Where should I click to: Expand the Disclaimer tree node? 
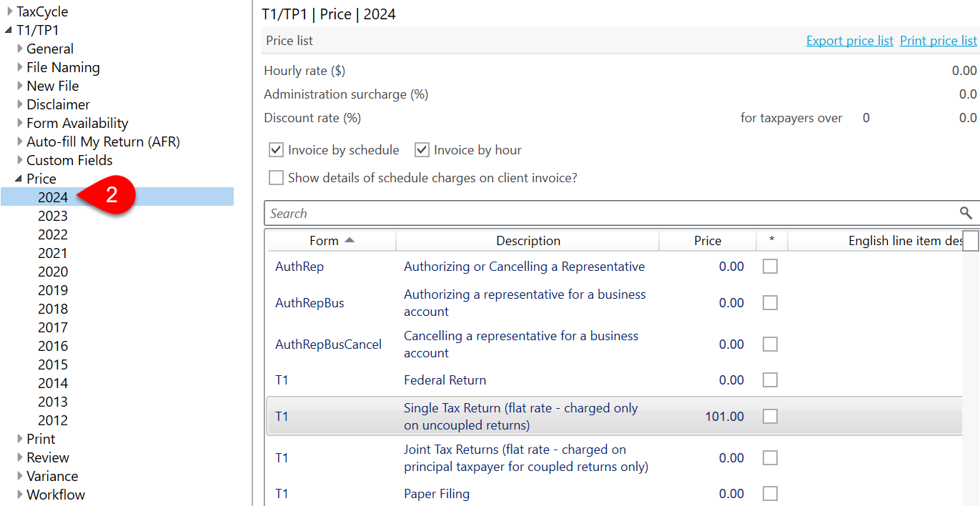tap(20, 104)
